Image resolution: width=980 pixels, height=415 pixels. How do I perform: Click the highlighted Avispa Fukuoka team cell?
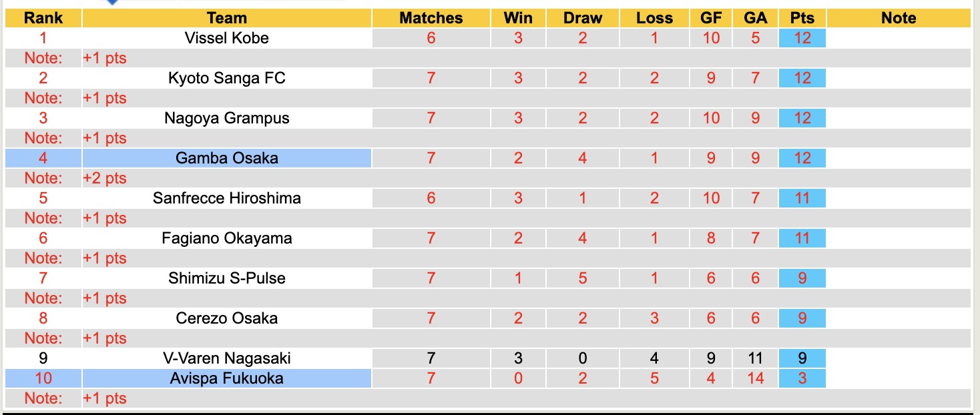pyautogui.click(x=227, y=378)
